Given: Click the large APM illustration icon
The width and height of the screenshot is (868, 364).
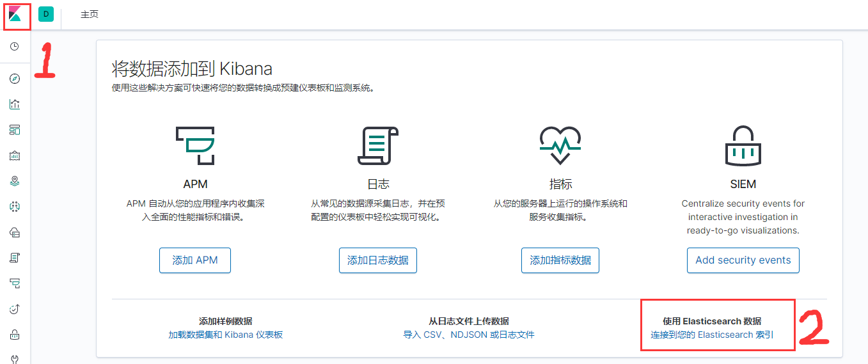Looking at the screenshot, I should point(195,146).
